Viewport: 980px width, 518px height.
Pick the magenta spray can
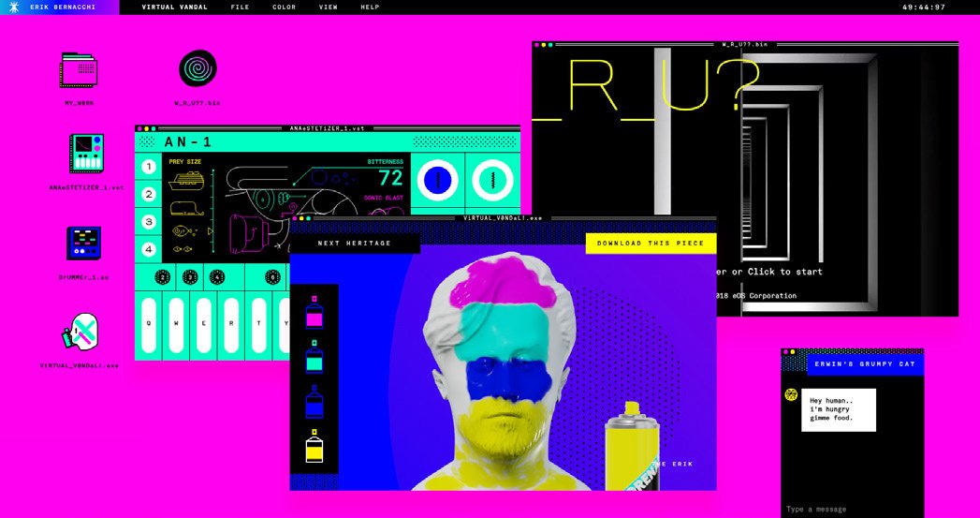point(314,312)
